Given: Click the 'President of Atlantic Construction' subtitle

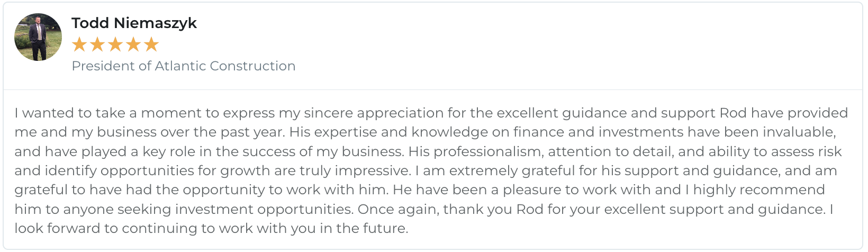Looking at the screenshot, I should (x=183, y=66).
